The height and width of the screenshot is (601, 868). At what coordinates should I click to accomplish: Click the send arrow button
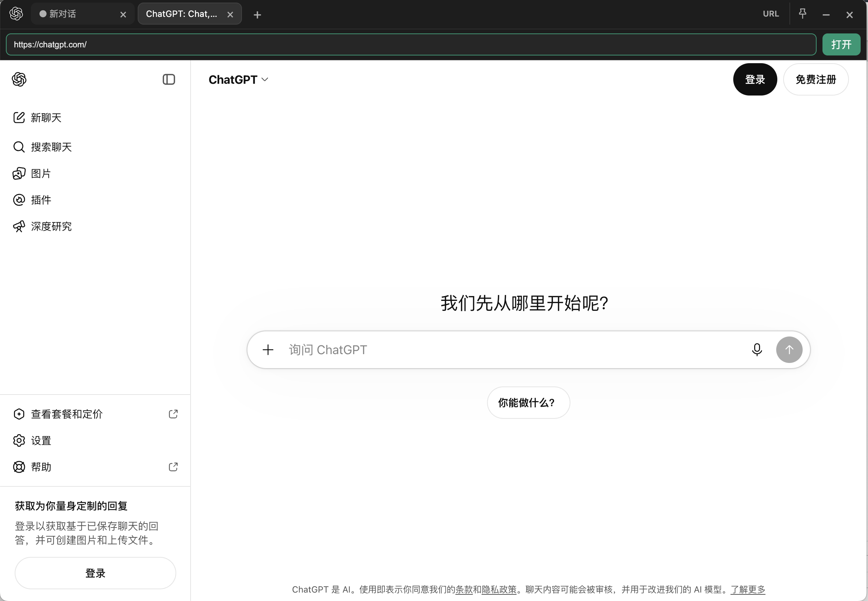pos(789,350)
